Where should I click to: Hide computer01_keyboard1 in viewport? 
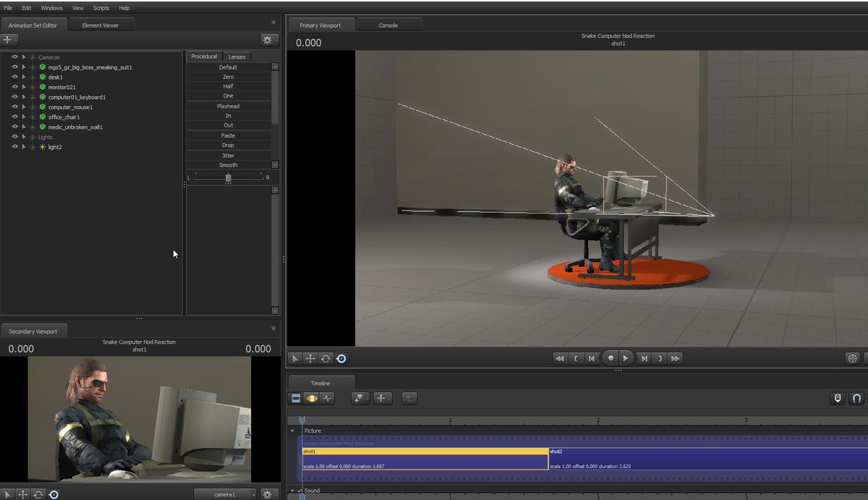14,97
